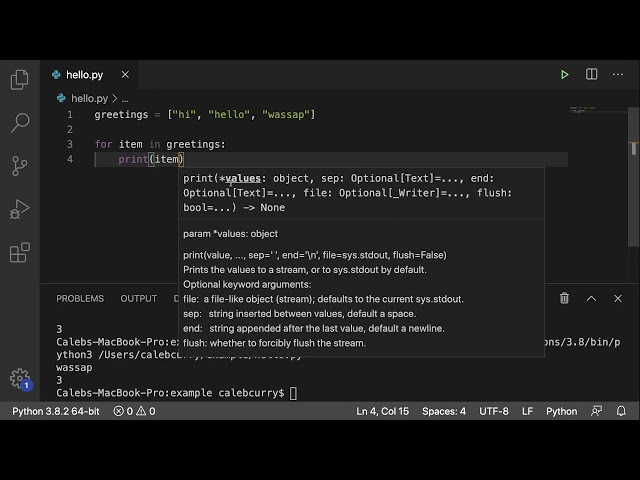Open notifications with the bell icon
The height and width of the screenshot is (480, 640).
621,411
